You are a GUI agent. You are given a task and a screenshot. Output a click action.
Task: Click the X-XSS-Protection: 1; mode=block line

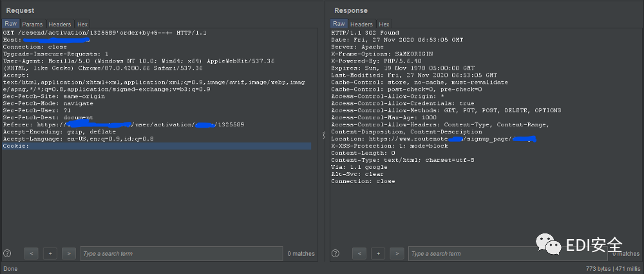[x=390, y=146]
